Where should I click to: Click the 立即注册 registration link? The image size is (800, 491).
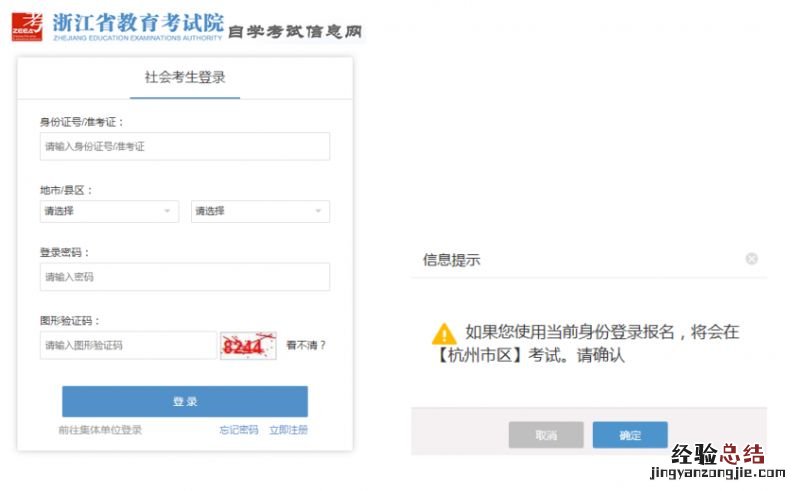pyautogui.click(x=288, y=430)
